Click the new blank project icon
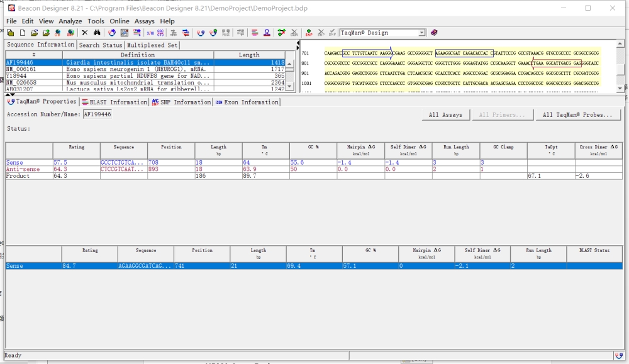Screen dimensions: 629x364 (x=23, y=33)
